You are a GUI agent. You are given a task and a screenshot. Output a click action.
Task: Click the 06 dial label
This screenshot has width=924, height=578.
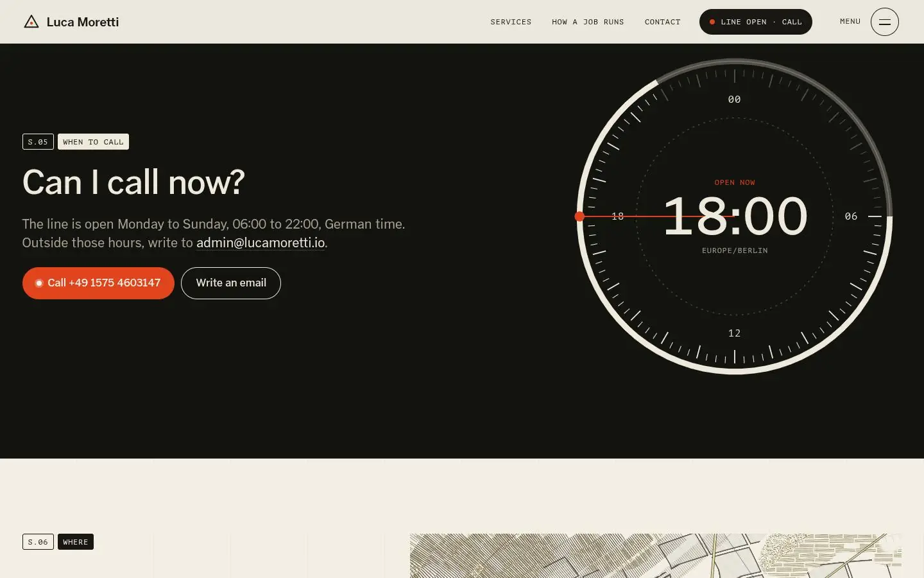(851, 216)
